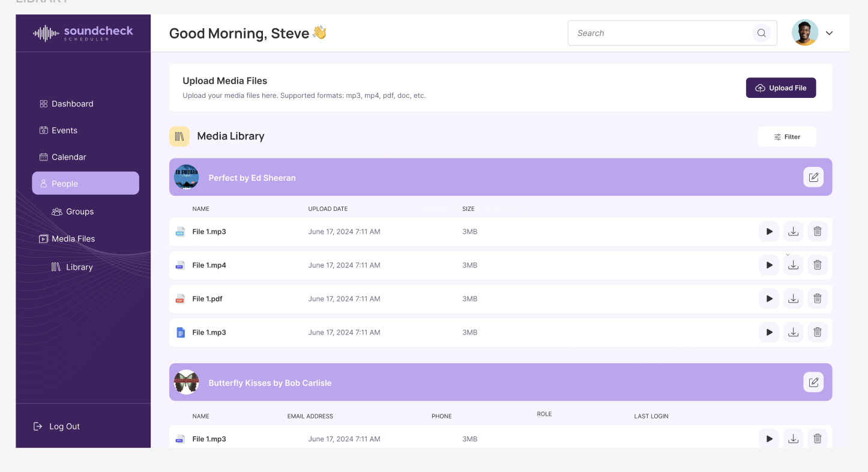Expand the profile menu chevron
Screen dimensions: 868x472
[x=829, y=33]
